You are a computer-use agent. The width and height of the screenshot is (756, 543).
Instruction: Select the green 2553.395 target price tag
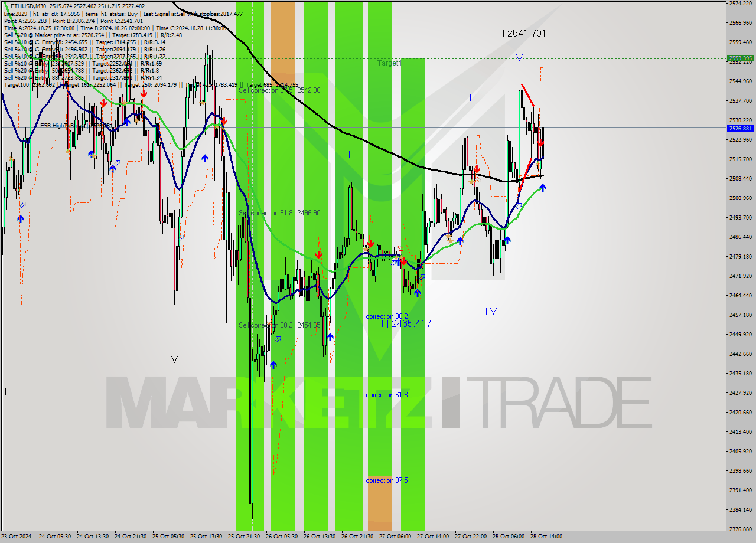pyautogui.click(x=740, y=58)
